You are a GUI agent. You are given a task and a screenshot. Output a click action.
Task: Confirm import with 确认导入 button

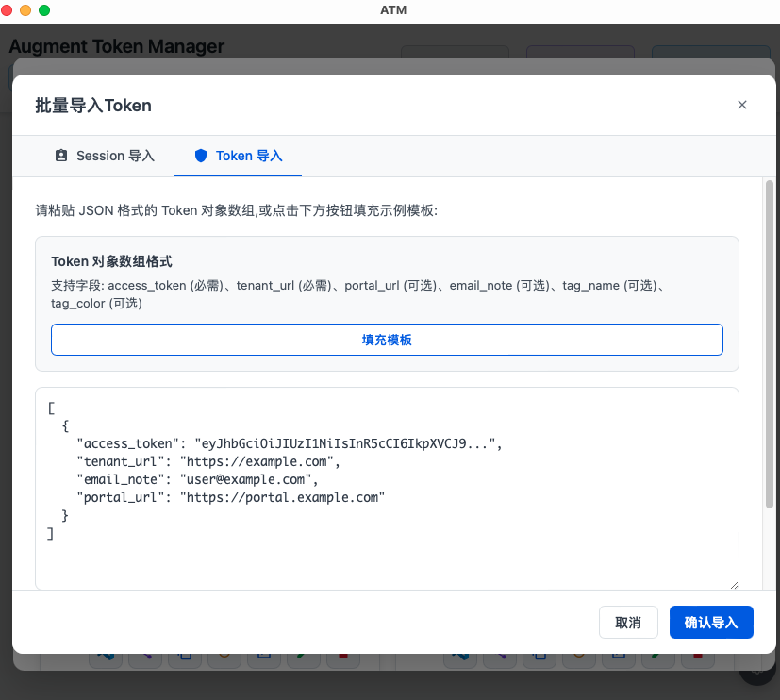tap(711, 623)
